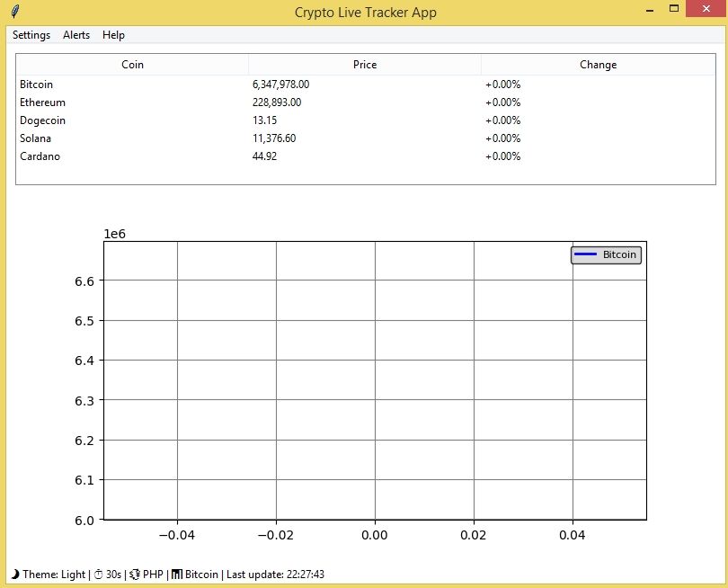Click Cardano price 44.92

coord(264,156)
